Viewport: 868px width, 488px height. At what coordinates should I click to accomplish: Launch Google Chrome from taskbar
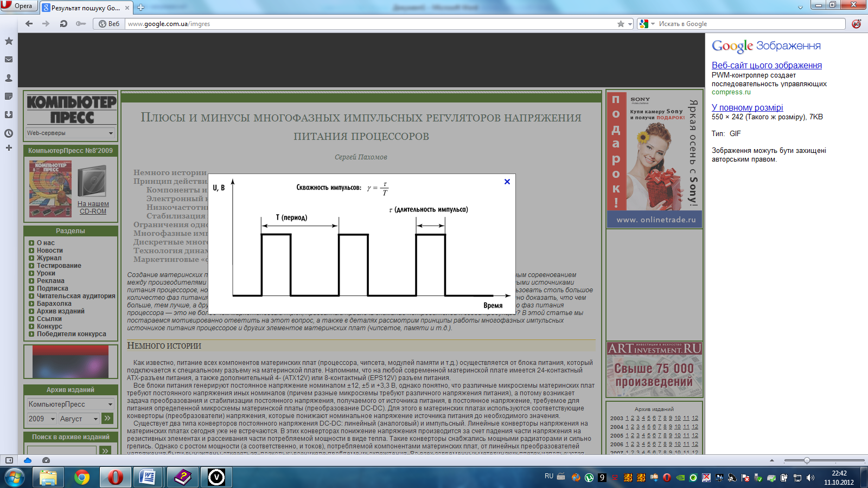[82, 478]
